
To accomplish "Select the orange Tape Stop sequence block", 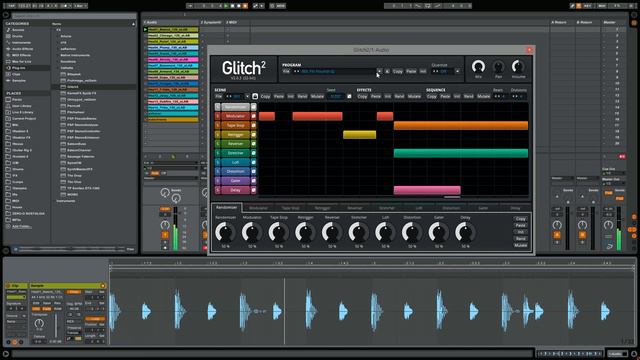I will coord(461,125).
